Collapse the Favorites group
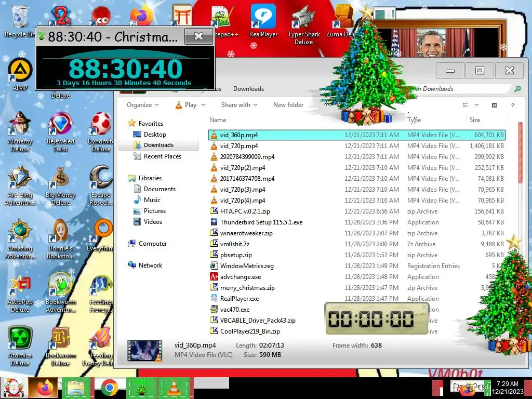Image resolution: width=532 pixels, height=399 pixels. 151,124
